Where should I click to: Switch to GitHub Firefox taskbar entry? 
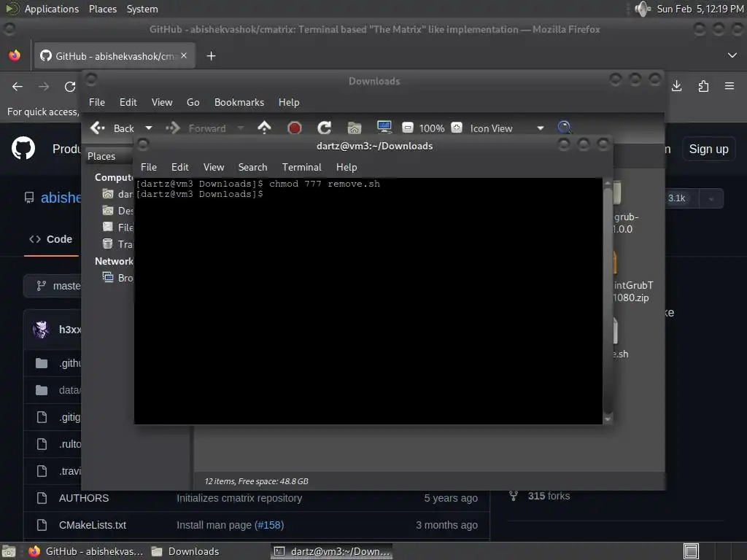pyautogui.click(x=85, y=551)
